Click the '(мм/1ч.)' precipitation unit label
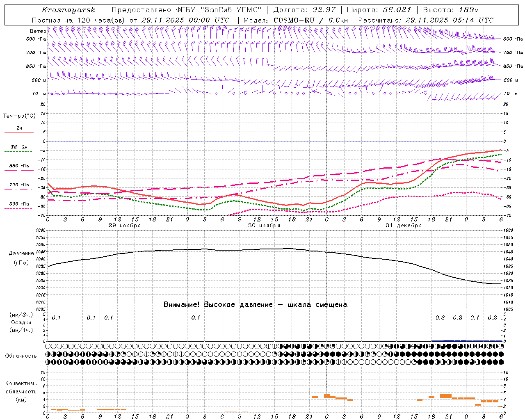 point(21,330)
